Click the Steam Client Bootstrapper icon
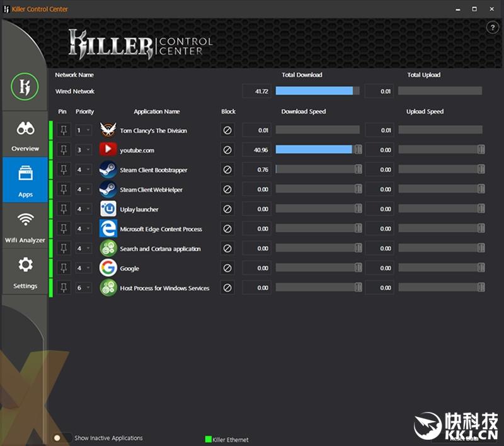 [108, 169]
